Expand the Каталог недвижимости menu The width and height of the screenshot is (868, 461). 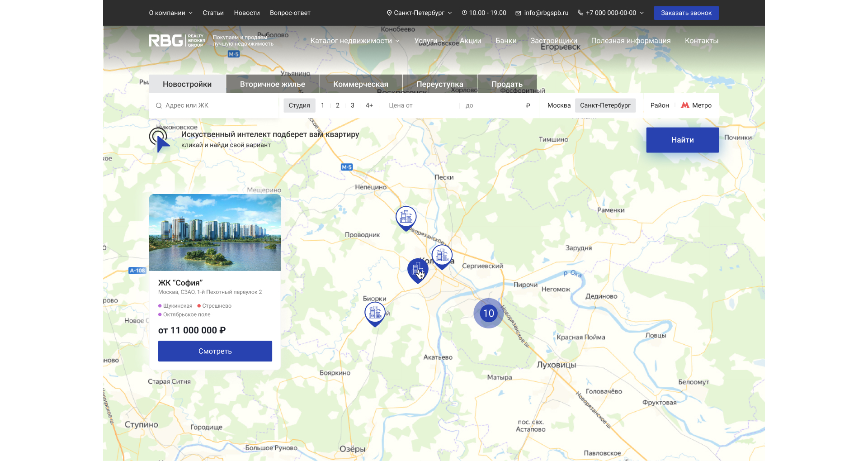point(354,41)
